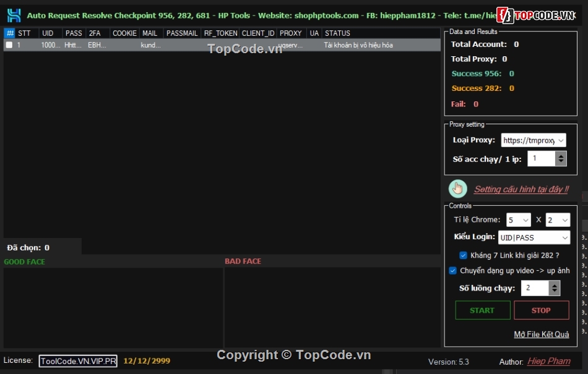Click the GOOD FACE panel label

point(24,261)
